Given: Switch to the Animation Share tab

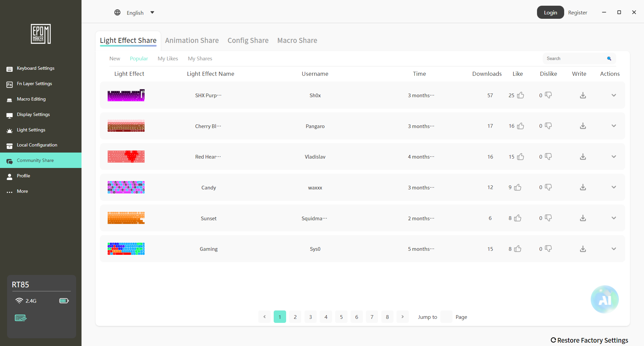Looking at the screenshot, I should tap(192, 41).
